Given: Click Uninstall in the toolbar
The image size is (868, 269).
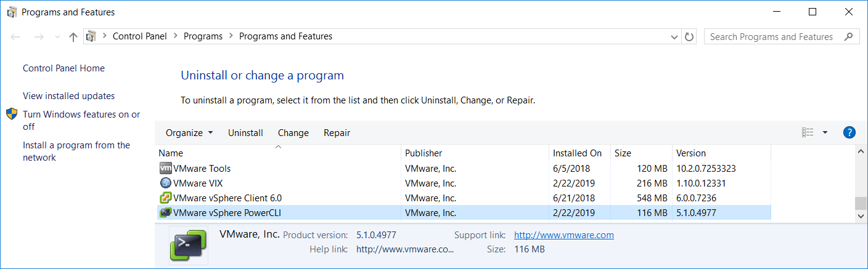Looking at the screenshot, I should [245, 133].
